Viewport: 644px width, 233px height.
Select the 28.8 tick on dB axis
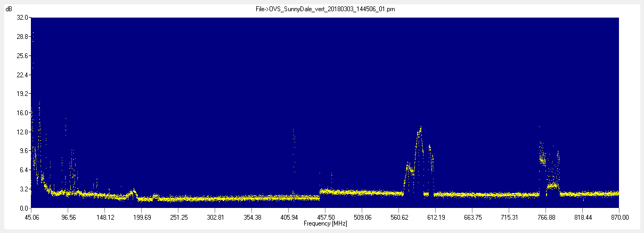coord(22,37)
